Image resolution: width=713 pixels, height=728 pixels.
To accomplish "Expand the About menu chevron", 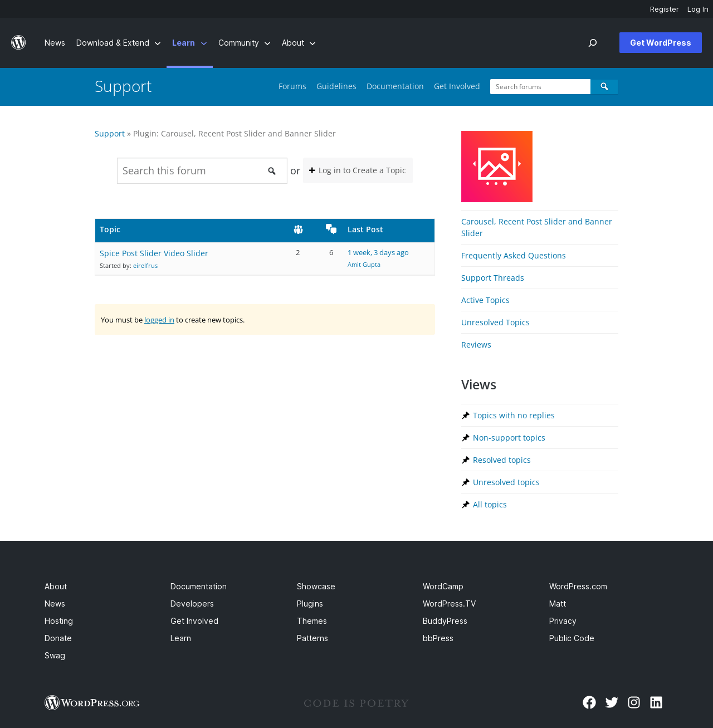I will (312, 43).
